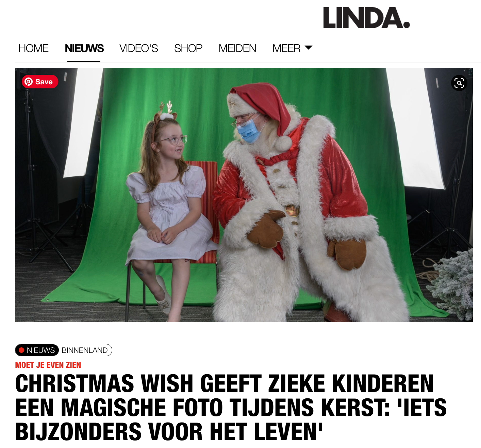Click the main article photo

point(244,195)
